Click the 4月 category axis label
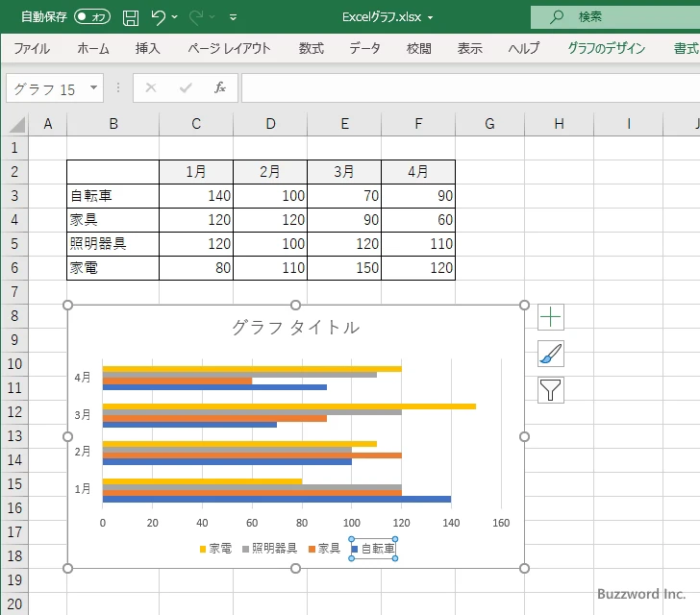The width and height of the screenshot is (700, 615). click(82, 378)
